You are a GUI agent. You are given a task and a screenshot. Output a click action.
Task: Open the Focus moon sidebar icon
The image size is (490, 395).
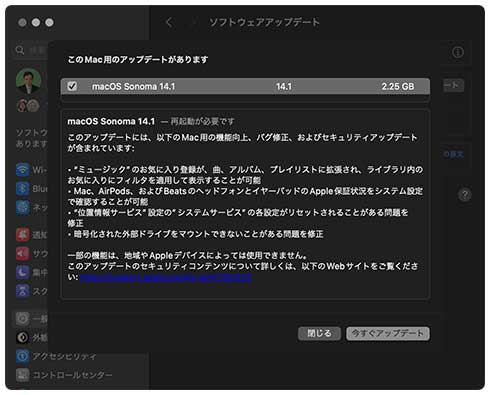22,273
